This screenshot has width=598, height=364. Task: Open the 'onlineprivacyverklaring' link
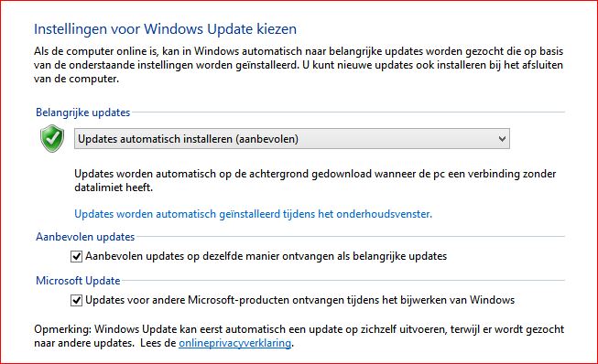(x=235, y=343)
